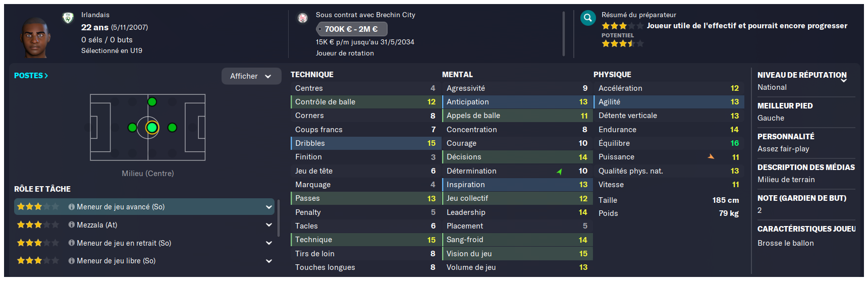The width and height of the screenshot is (868, 281).
Task: Open the POSTES section link
Action: tap(31, 76)
